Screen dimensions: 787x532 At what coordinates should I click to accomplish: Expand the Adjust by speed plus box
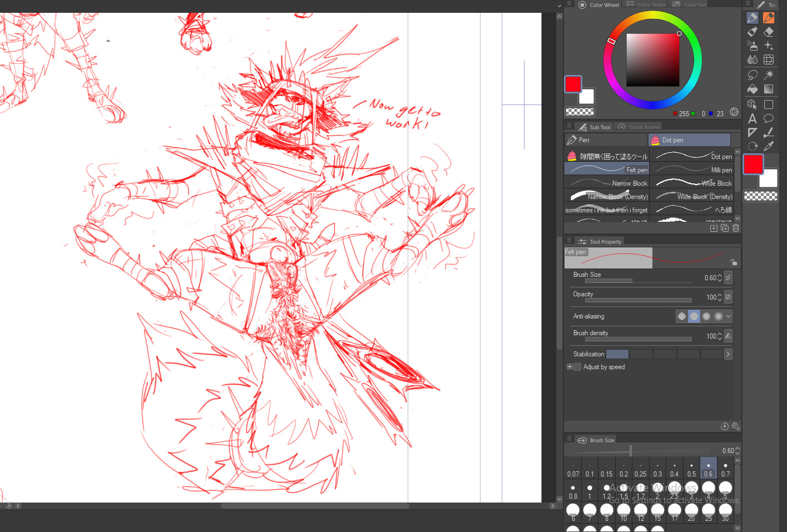point(570,367)
